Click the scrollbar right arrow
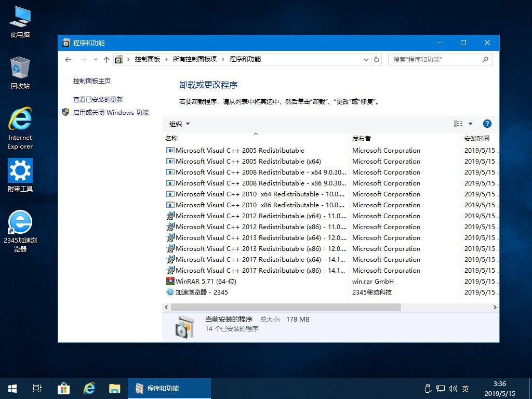 (x=495, y=308)
